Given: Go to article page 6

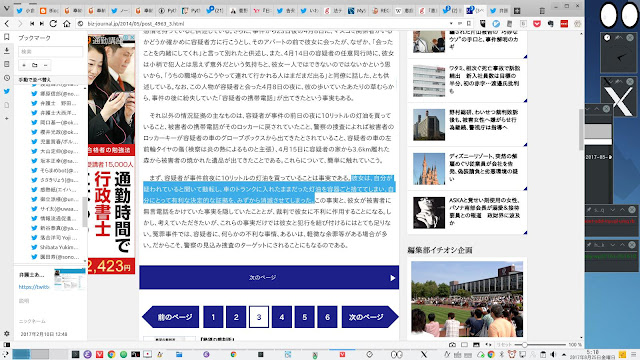Looking at the screenshot, I should [327, 317].
